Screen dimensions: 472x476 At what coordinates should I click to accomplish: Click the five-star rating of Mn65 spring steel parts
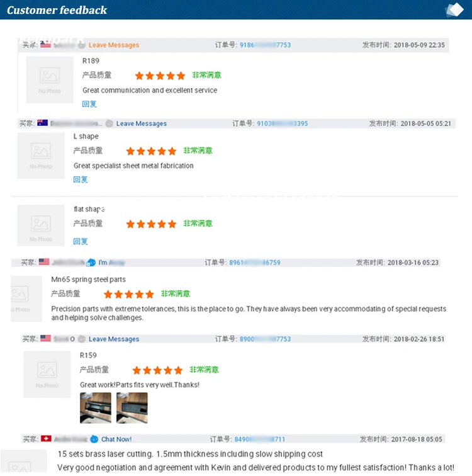(x=128, y=294)
